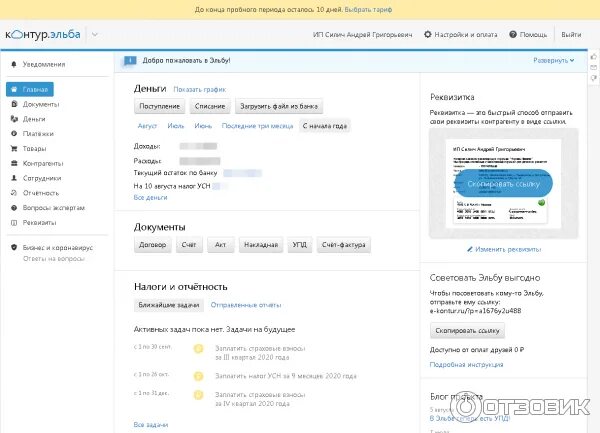Create a Счёт-фактура document
The image size is (600, 433).
click(x=344, y=245)
